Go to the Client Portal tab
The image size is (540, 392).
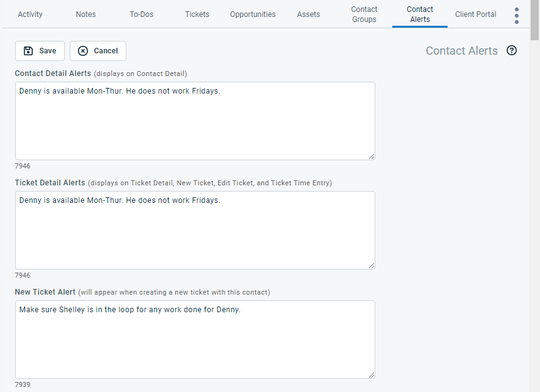[475, 14]
